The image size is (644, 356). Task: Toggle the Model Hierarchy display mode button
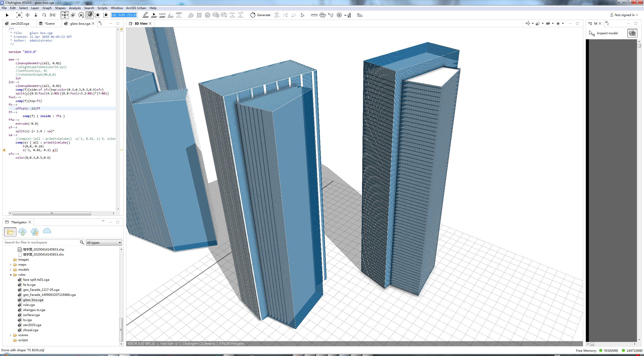[x=632, y=33]
